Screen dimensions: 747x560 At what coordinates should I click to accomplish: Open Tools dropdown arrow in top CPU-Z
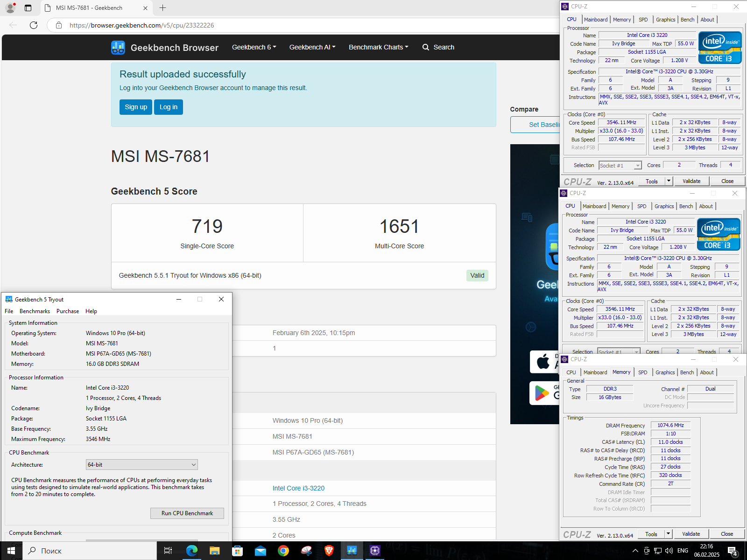pyautogui.click(x=669, y=182)
